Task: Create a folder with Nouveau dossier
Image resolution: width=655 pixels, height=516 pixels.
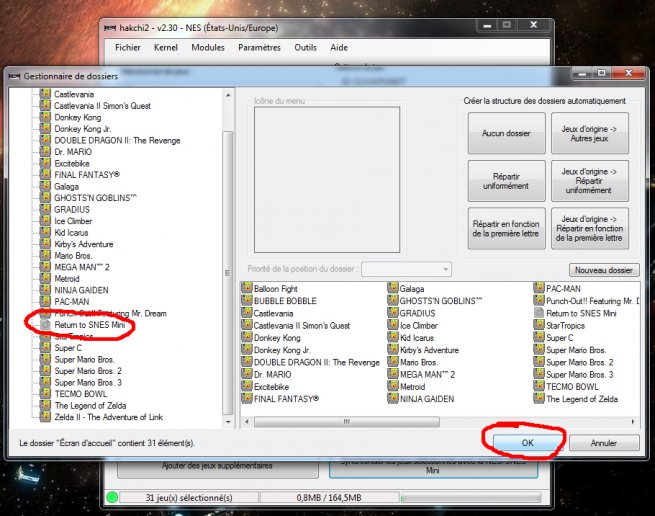Action: click(604, 270)
